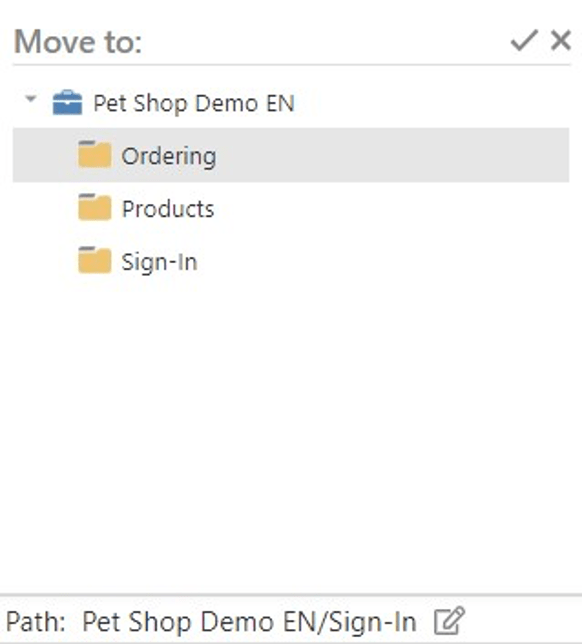Click empty row area right of Products
Image resolution: width=582 pixels, height=644 pixels.
(390, 208)
